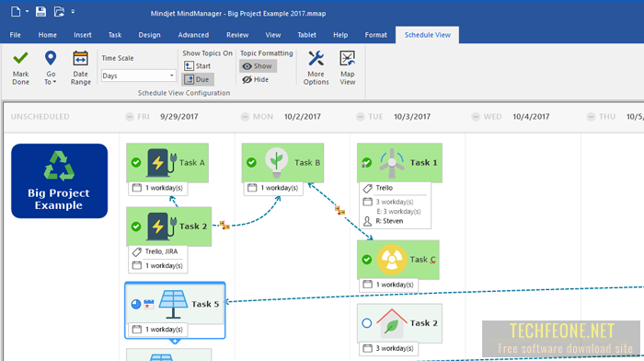Open the New document dropdown arrow

(27, 12)
